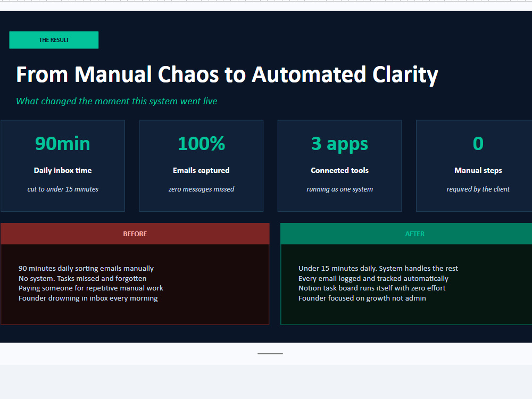Select the Emails captured label
Viewport: 532px width, 399px height.
tap(201, 170)
